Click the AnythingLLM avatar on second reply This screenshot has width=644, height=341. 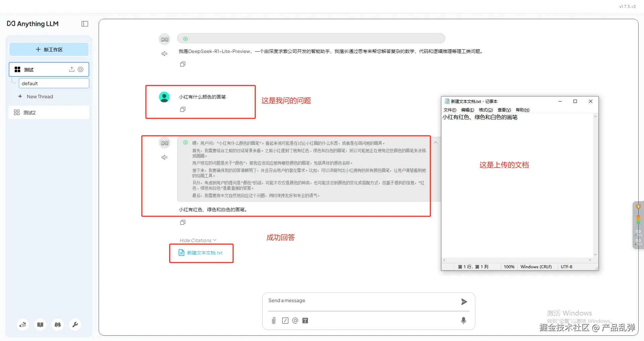point(164,143)
